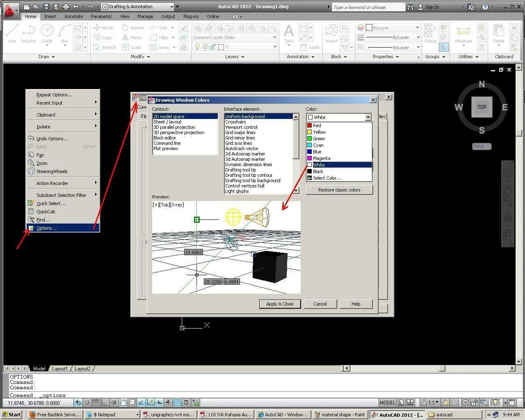This screenshot has height=420, width=525.
Task: Select the Line draw tool
Action: pyautogui.click(x=11, y=33)
